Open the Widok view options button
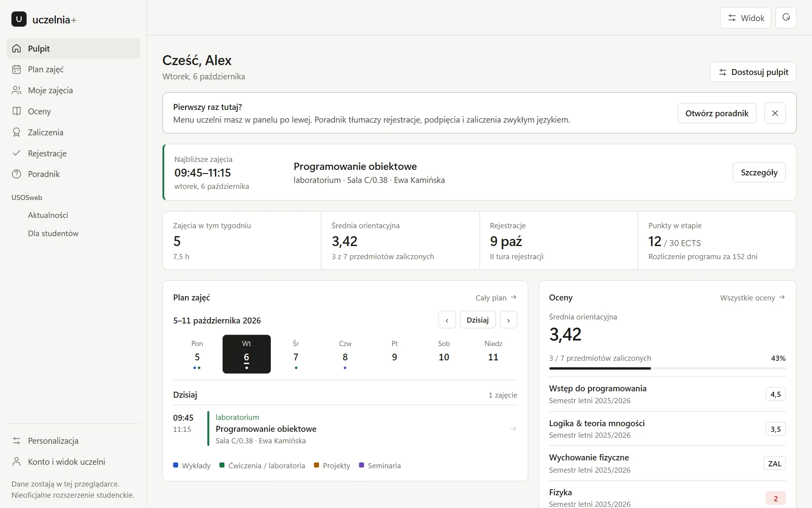 point(745,17)
